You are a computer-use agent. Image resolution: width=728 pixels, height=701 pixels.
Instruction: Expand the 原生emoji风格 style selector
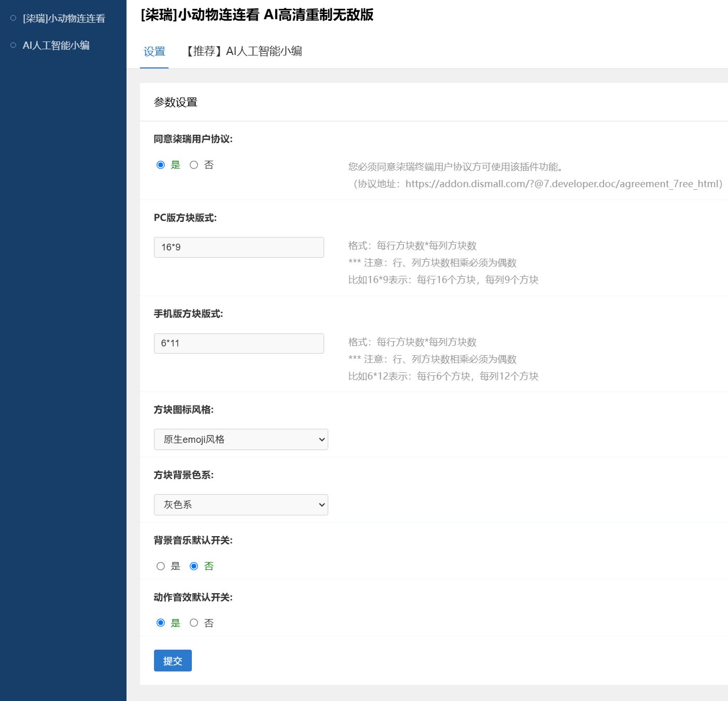(241, 439)
